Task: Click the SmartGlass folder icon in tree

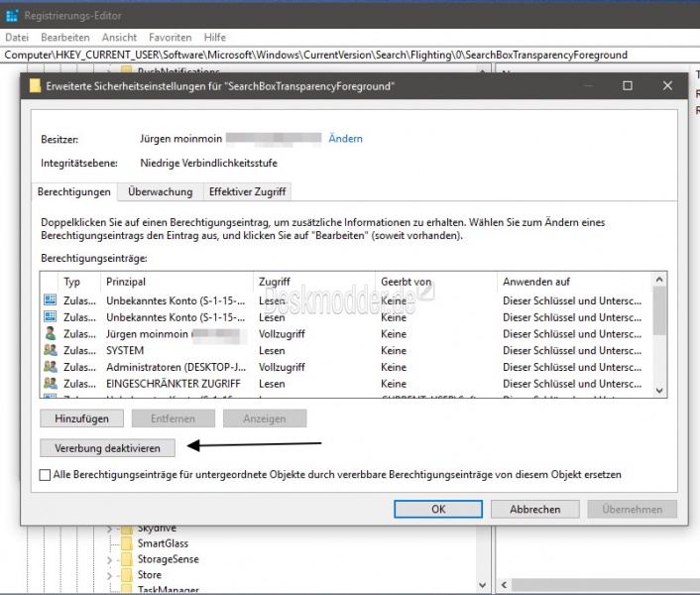Action: click(x=127, y=543)
